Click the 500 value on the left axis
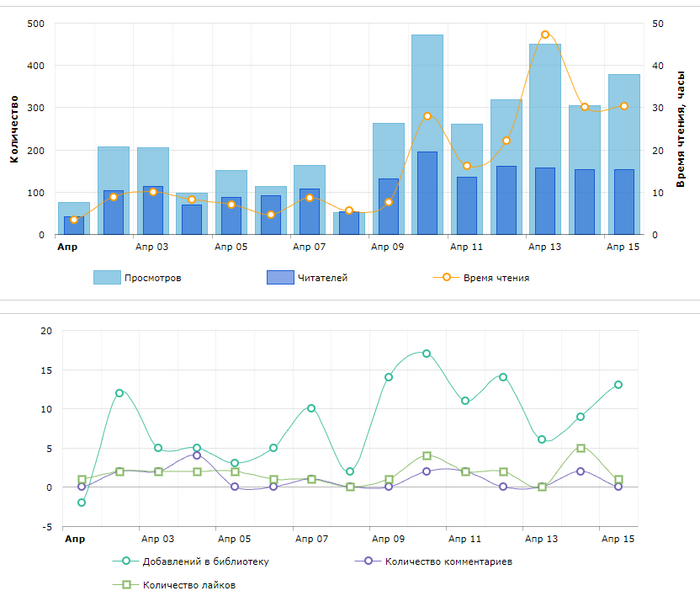Screen dimensions: 700x596 pos(36,24)
